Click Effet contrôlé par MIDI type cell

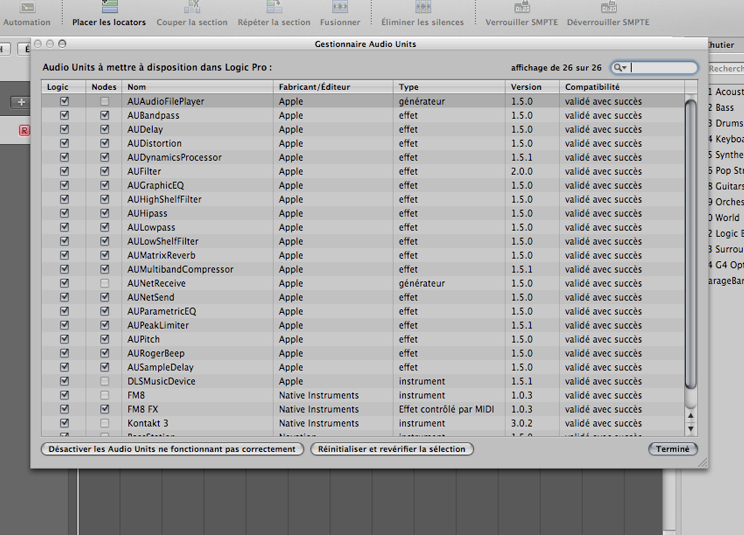coord(446,409)
